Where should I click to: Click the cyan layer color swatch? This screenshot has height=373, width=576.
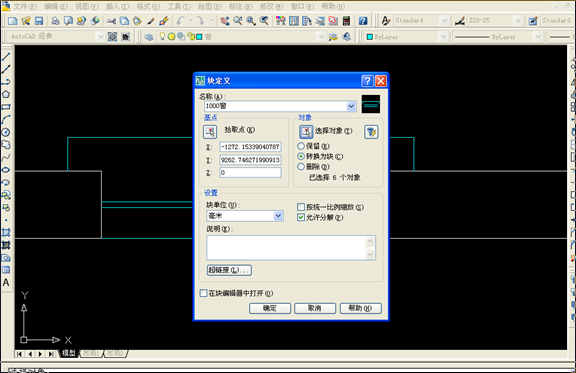tap(199, 37)
